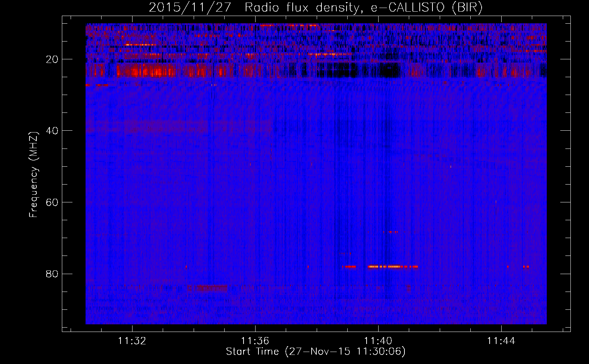Image resolution: width=589 pixels, height=364 pixels.
Task: Select the "Frequency (MHZ)" y-axis label
Action: (33, 175)
